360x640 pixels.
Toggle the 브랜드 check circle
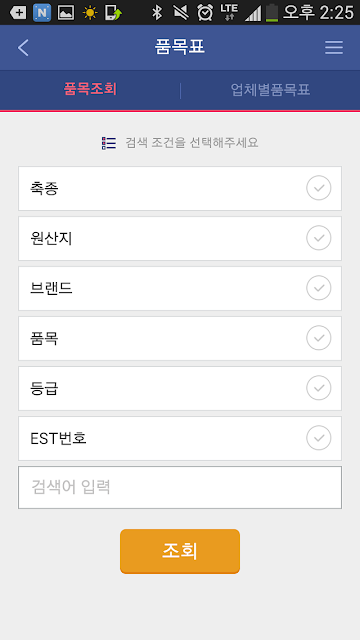coord(319,288)
